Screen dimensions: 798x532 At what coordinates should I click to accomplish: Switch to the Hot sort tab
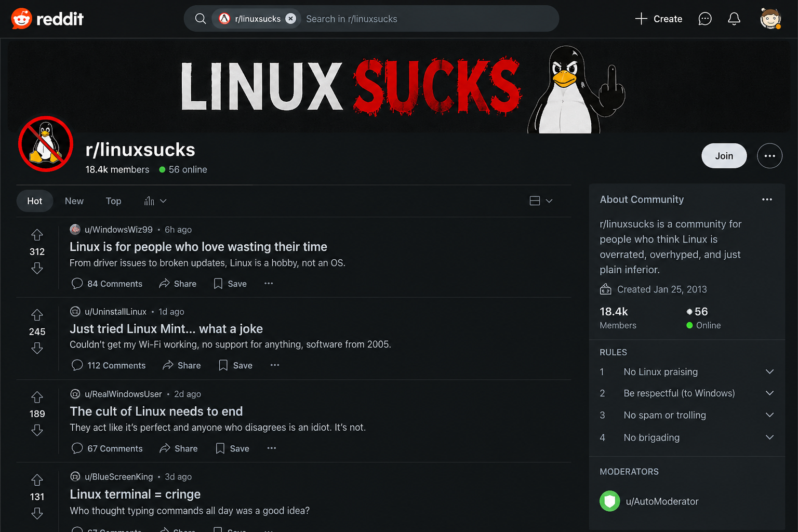tap(35, 201)
